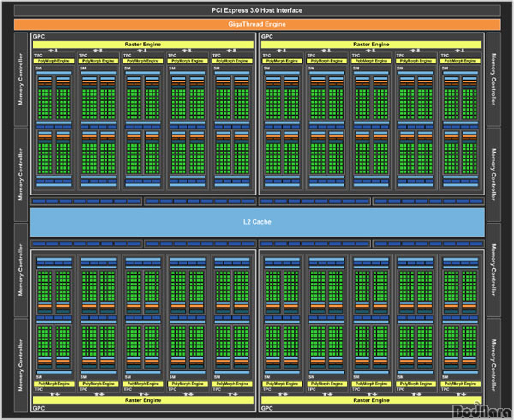Select the Raster Engine in the top-right GPC
The image size is (514, 420).
pyautogui.click(x=370, y=43)
